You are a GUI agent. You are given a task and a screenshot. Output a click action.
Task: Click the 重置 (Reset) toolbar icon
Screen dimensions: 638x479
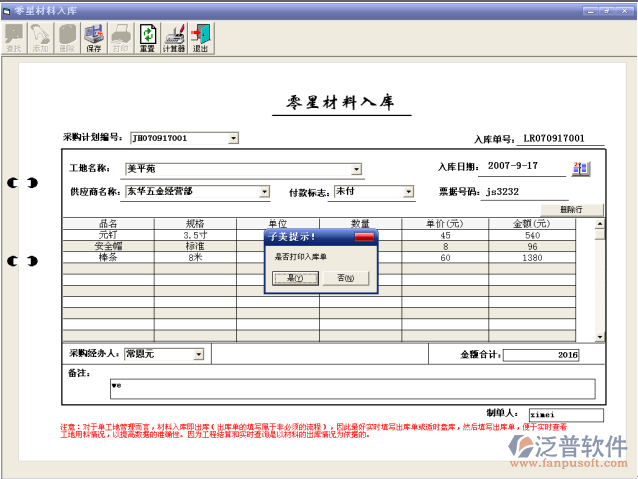coord(147,37)
